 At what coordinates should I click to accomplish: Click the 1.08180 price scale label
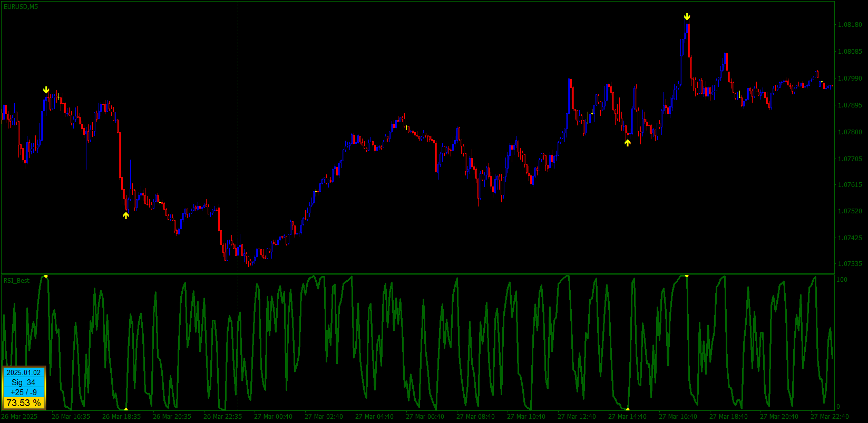point(850,25)
